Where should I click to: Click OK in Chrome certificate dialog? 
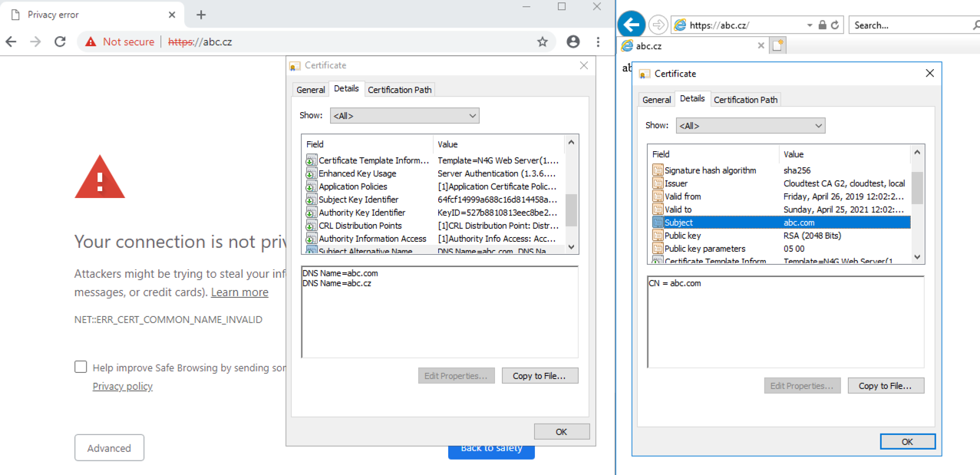coord(562,432)
